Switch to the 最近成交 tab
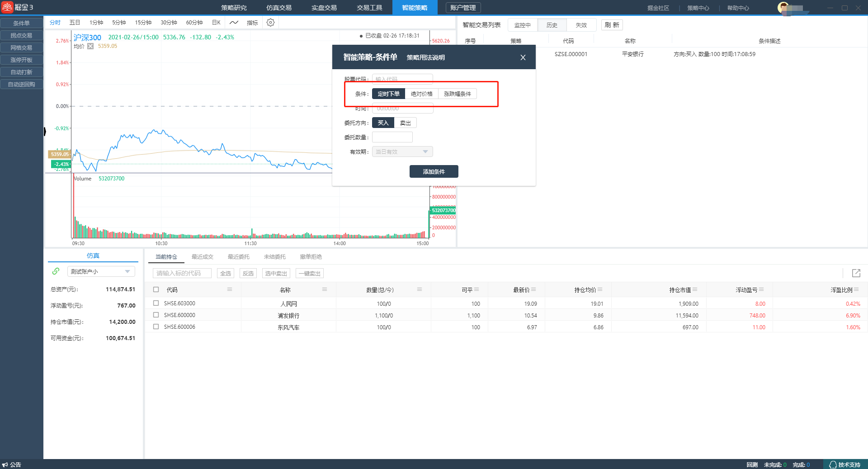 [x=202, y=257]
